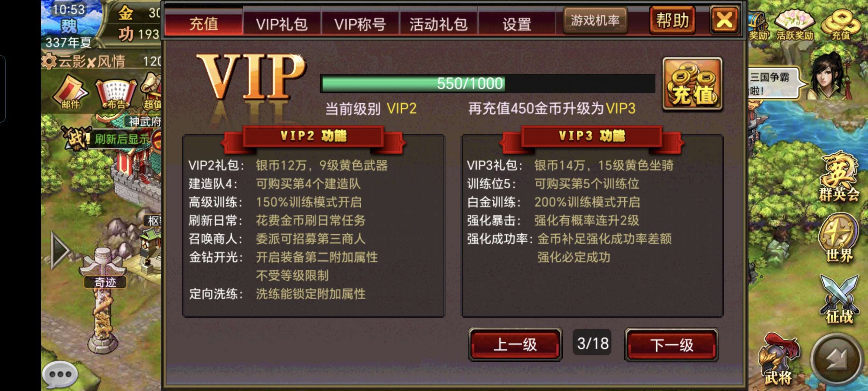The height and width of the screenshot is (391, 868).
Task: Click the 下一级 button
Action: (x=672, y=344)
